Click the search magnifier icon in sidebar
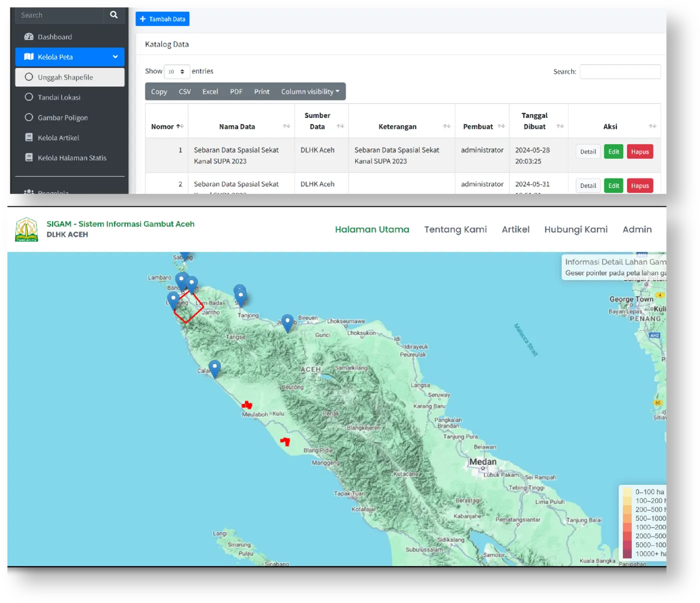The width and height of the screenshot is (700, 603). (114, 15)
